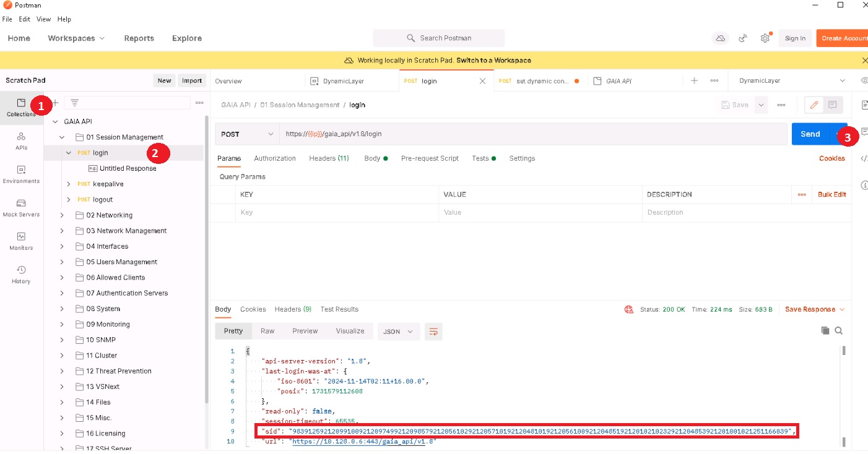
Task: Click the environment quick look eye icon
Action: (x=864, y=81)
